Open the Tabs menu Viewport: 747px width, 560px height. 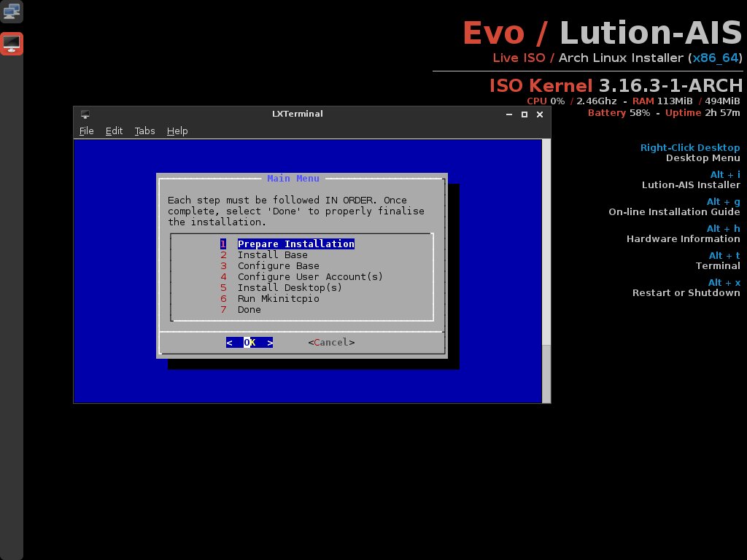click(145, 131)
